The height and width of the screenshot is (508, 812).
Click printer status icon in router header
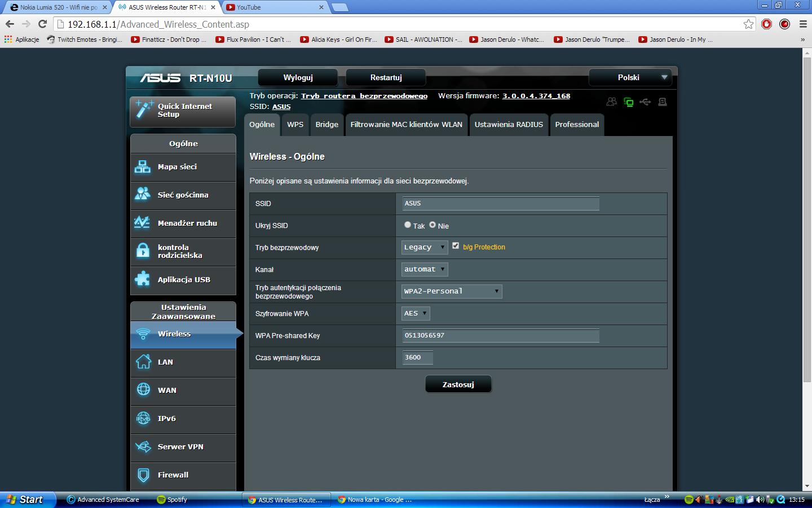[663, 102]
